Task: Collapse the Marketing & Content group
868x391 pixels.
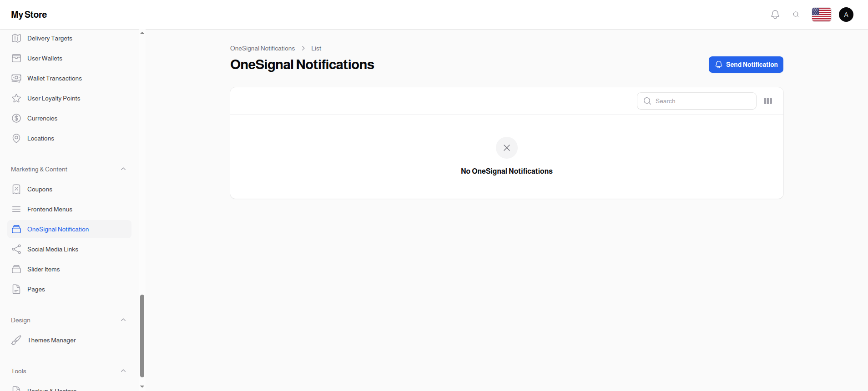Action: pos(123,169)
